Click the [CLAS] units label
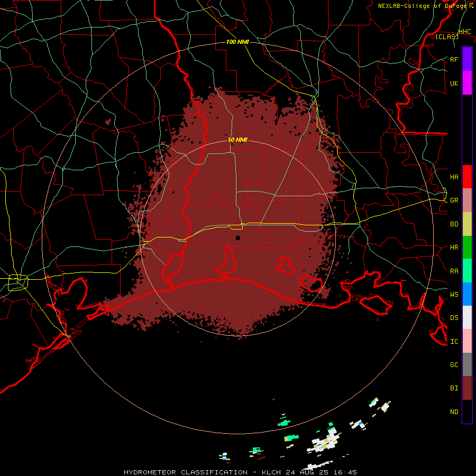The height and width of the screenshot is (476, 476). coord(447,36)
